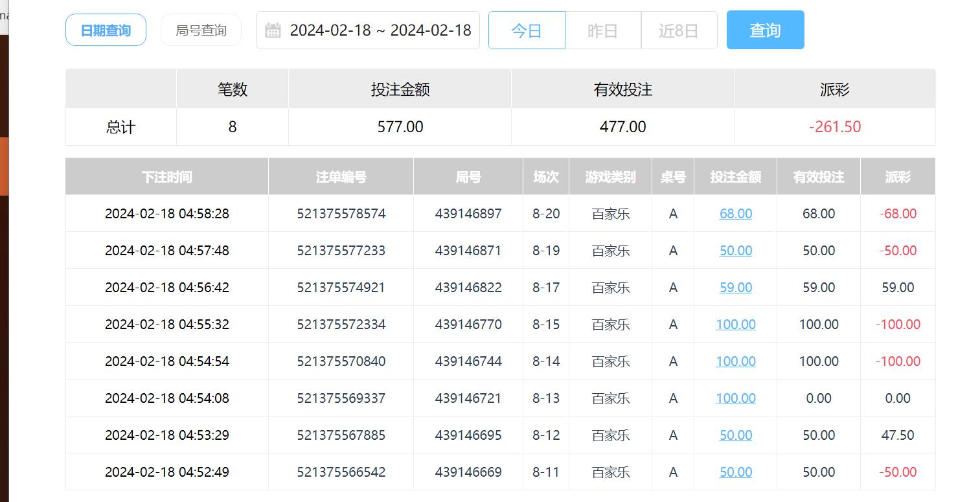Open bet amount link for round 8-15

tap(735, 325)
